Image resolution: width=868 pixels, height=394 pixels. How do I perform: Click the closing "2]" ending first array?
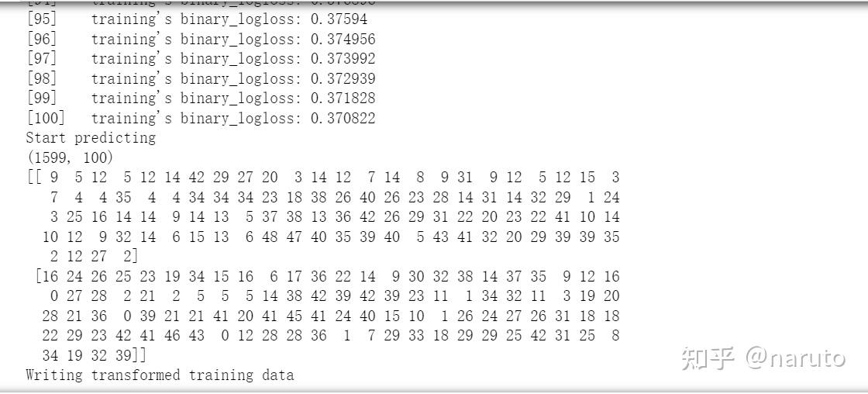pyautogui.click(x=130, y=257)
